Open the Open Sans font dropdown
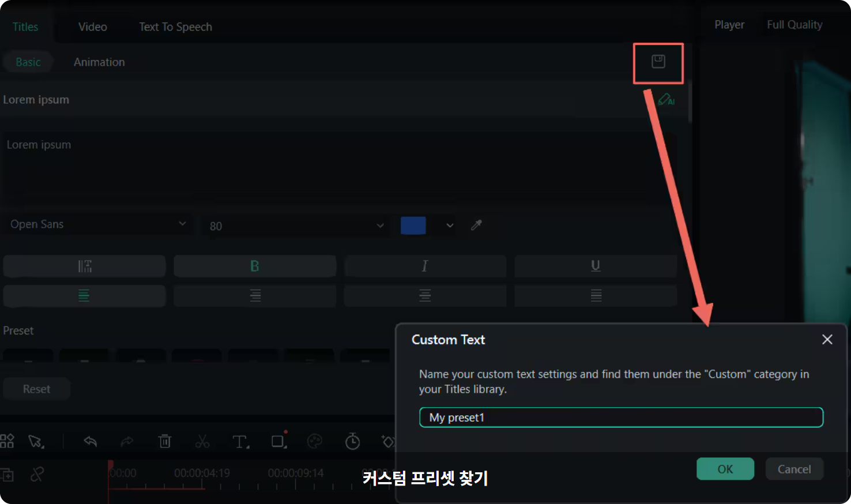This screenshot has width=851, height=504. (x=98, y=224)
